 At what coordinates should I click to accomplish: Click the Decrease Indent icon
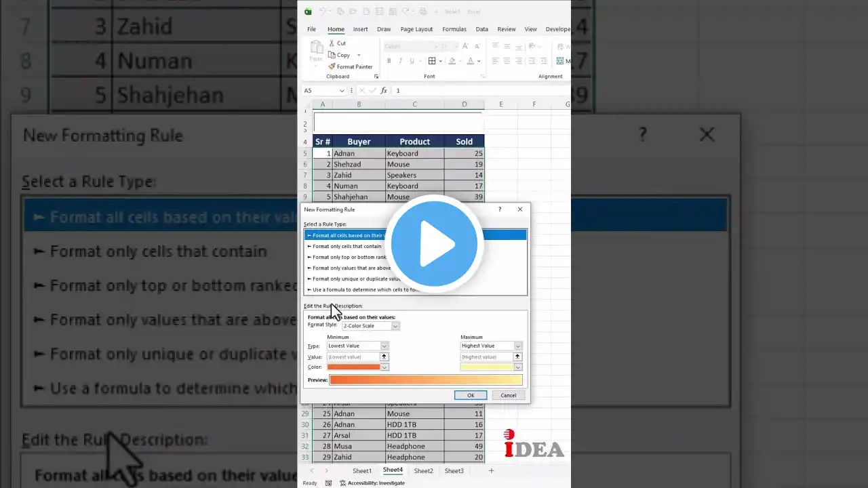tap(532, 61)
